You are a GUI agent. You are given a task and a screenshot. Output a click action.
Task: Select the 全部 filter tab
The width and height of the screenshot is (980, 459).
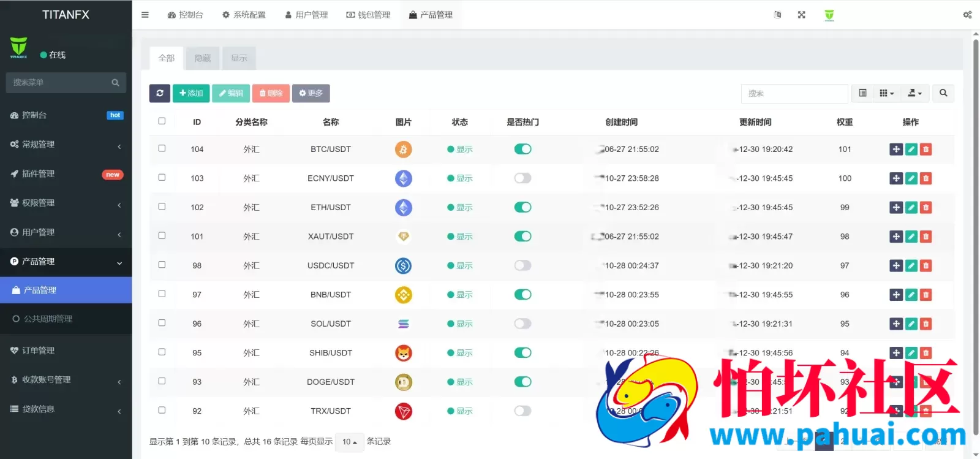(x=167, y=58)
